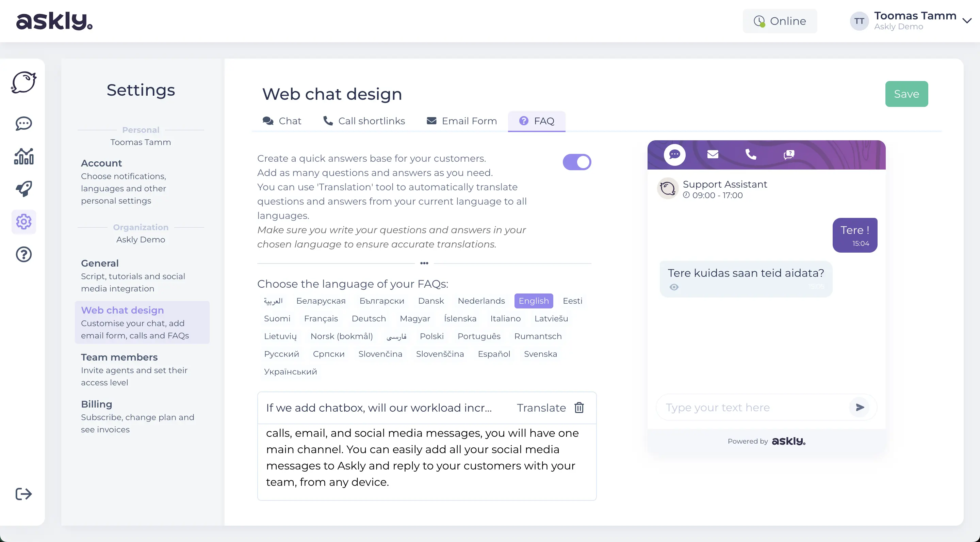Viewport: 980px width, 542px height.
Task: Click the analytics chart icon in sidebar
Action: point(23,155)
